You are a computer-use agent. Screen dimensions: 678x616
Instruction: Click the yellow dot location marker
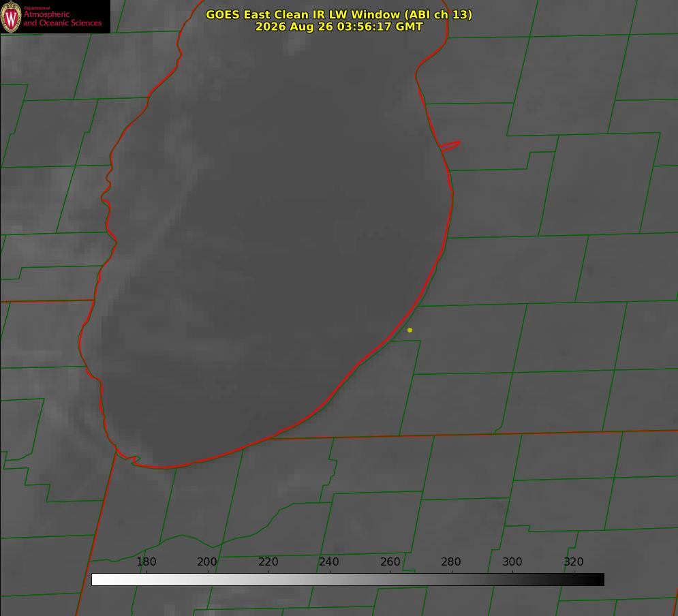[410, 330]
